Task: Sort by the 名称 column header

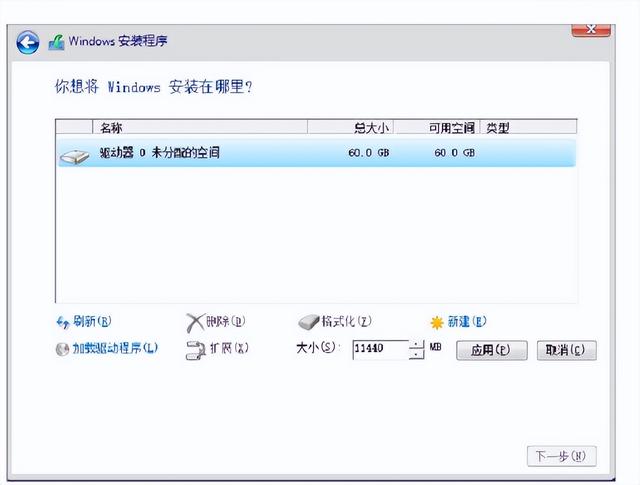Action: (x=200, y=127)
